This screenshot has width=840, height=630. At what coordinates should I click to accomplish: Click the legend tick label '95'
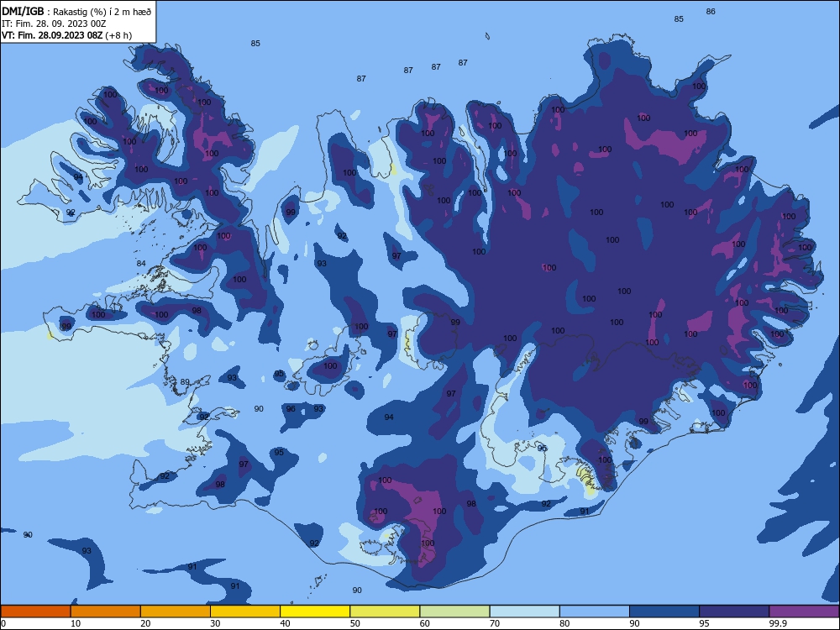coord(705,623)
